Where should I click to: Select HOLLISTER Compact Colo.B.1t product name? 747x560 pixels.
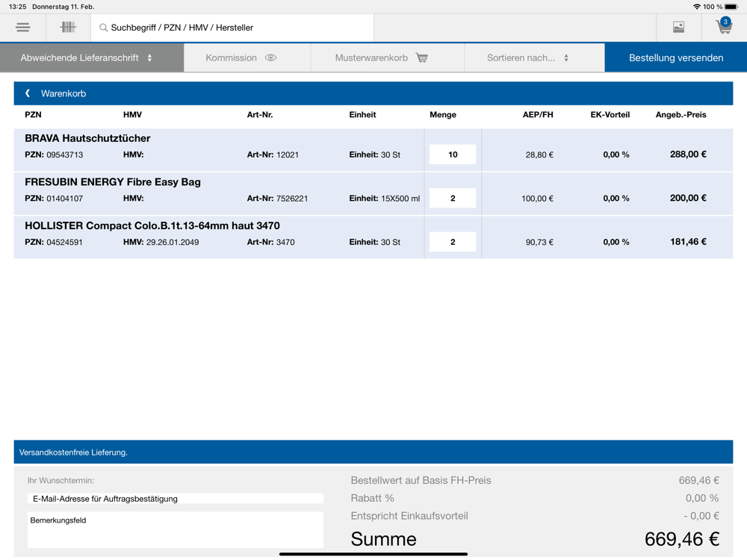coord(152,225)
